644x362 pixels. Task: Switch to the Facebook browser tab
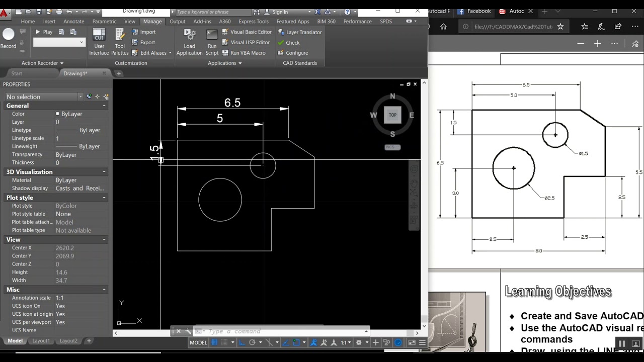tap(474, 11)
